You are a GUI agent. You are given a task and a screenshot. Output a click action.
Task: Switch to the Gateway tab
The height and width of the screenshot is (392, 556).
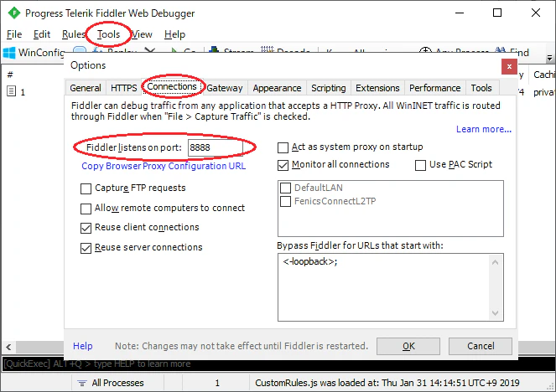(x=225, y=88)
